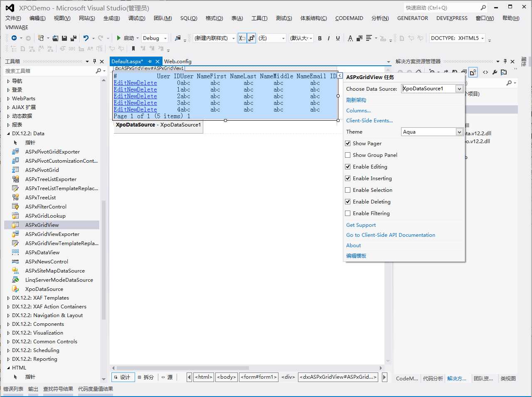Viewport: 532px width, 397px height.
Task: Click the green Start debugging arrow
Action: [119, 38]
